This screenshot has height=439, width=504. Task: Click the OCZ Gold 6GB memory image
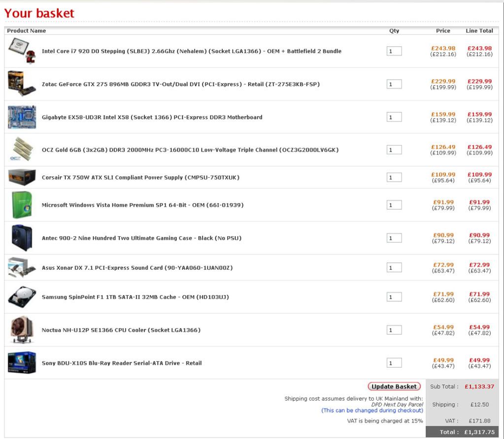22,150
